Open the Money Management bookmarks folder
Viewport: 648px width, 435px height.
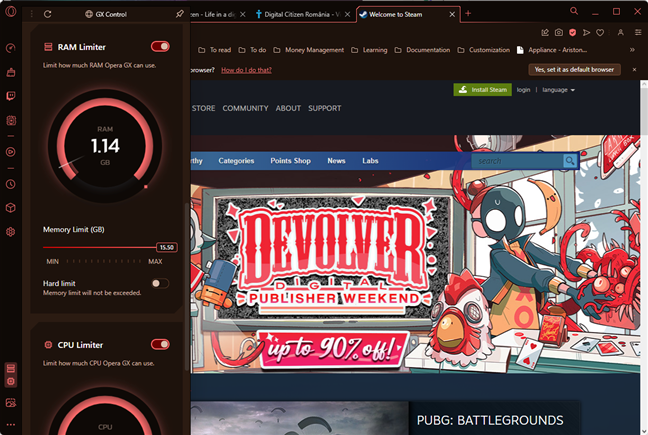[308, 50]
